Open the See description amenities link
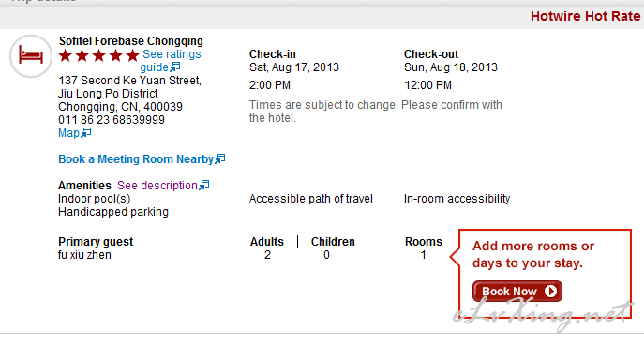Viewport: 644px width, 345px height. [x=157, y=186]
